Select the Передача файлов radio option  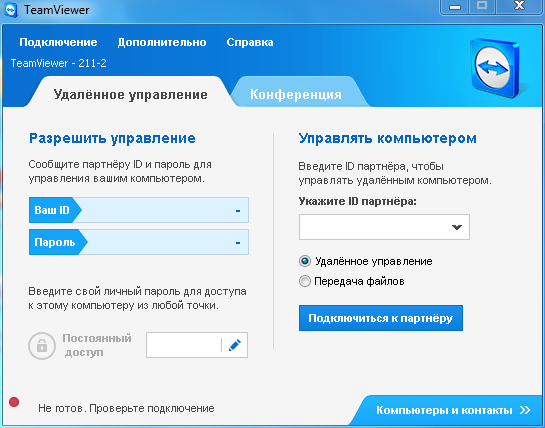coord(305,281)
